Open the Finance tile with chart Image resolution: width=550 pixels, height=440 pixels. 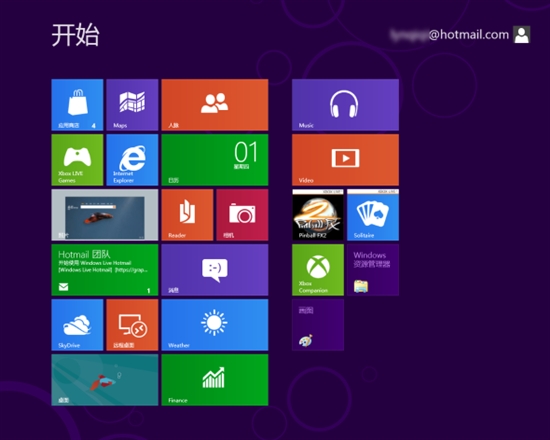[215, 380]
